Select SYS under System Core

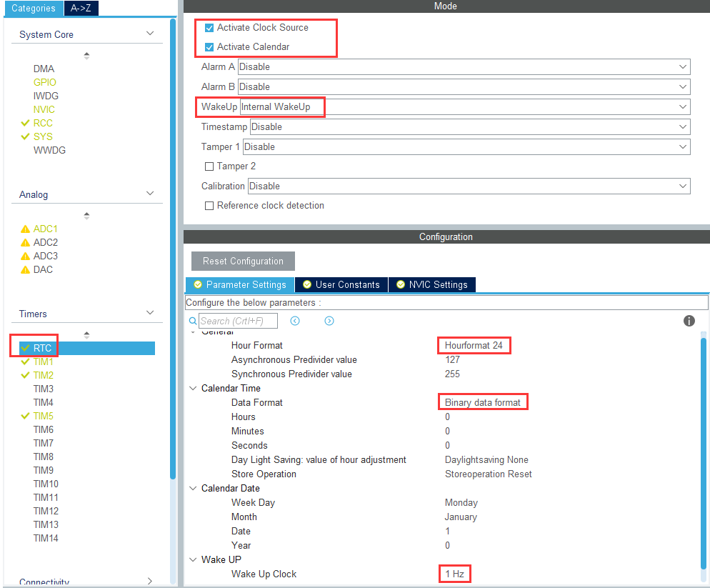(x=43, y=136)
